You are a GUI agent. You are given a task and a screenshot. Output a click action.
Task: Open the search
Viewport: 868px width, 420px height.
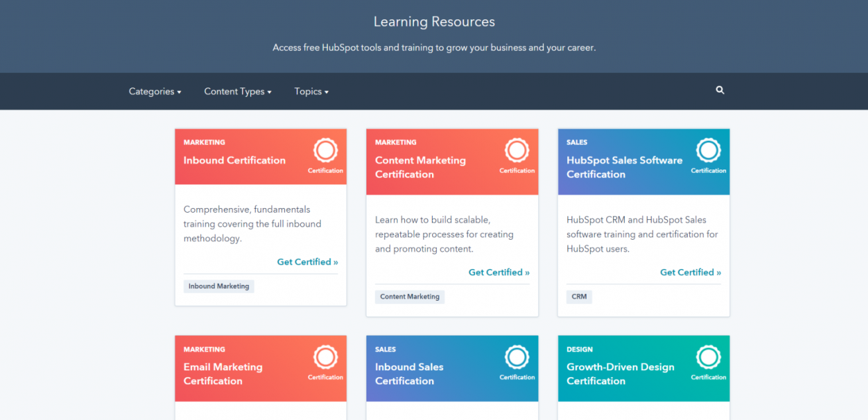click(x=720, y=89)
